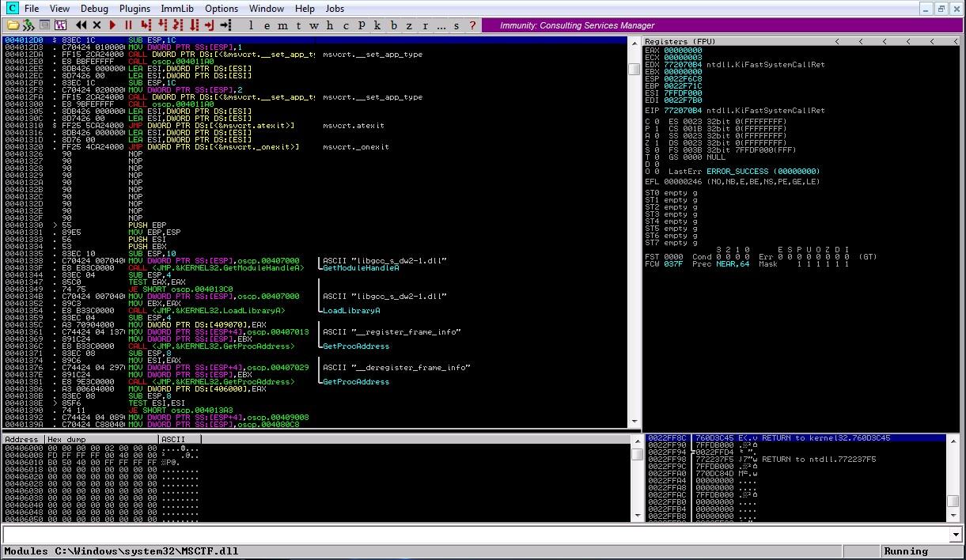Click the green runner icon in toolbar
Image resolution: width=966 pixels, height=560 pixels.
[28, 25]
